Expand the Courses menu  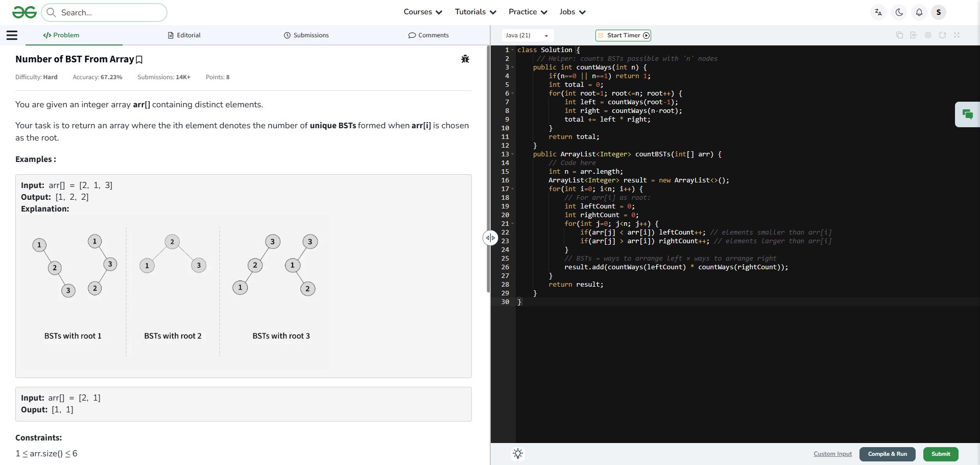tap(422, 12)
